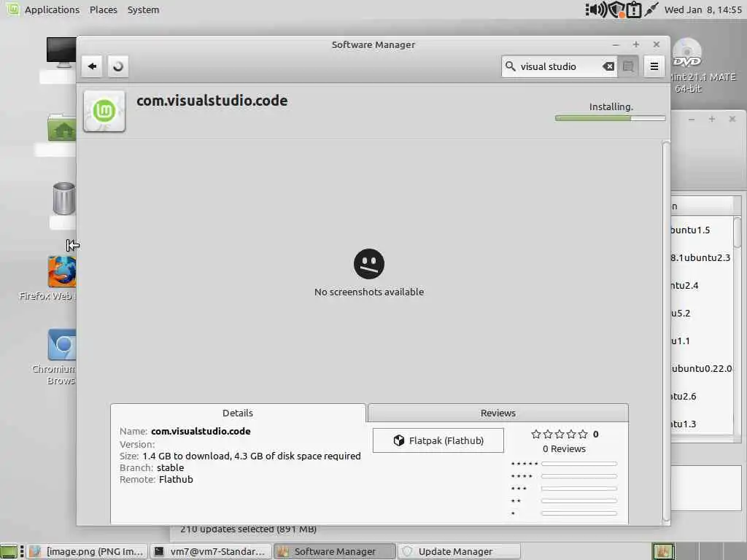Viewport: 747px width, 560px height.
Task: Open the Places menu
Action: pyautogui.click(x=104, y=9)
